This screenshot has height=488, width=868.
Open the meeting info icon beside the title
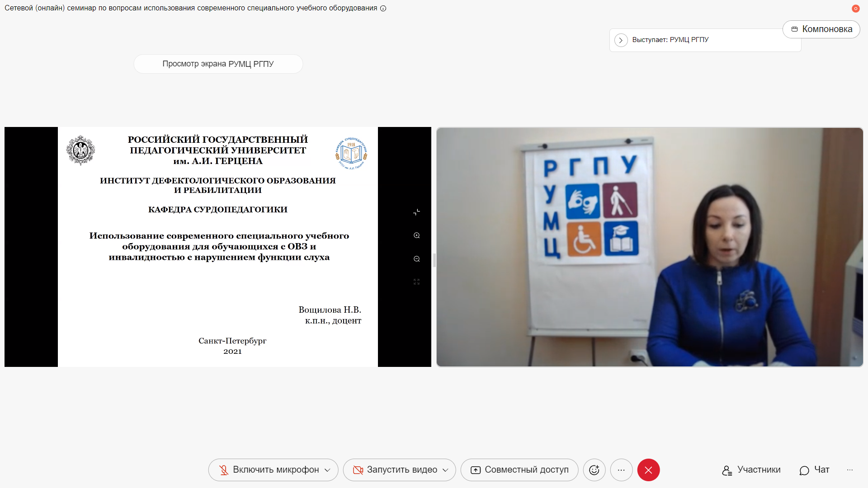pyautogui.click(x=383, y=8)
